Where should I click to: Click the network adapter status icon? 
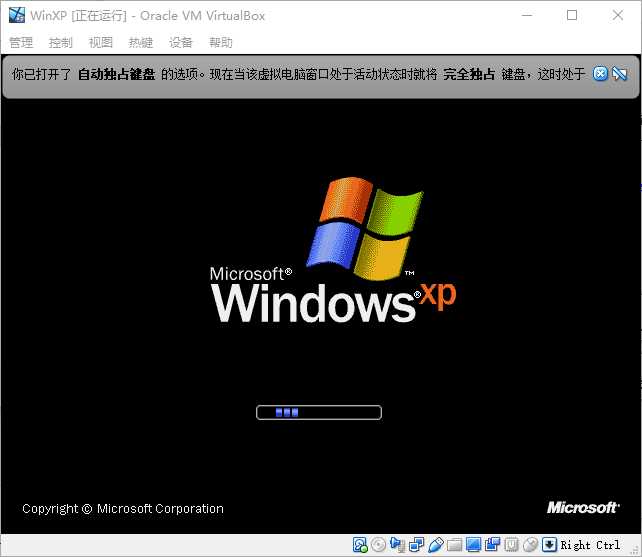(416, 545)
